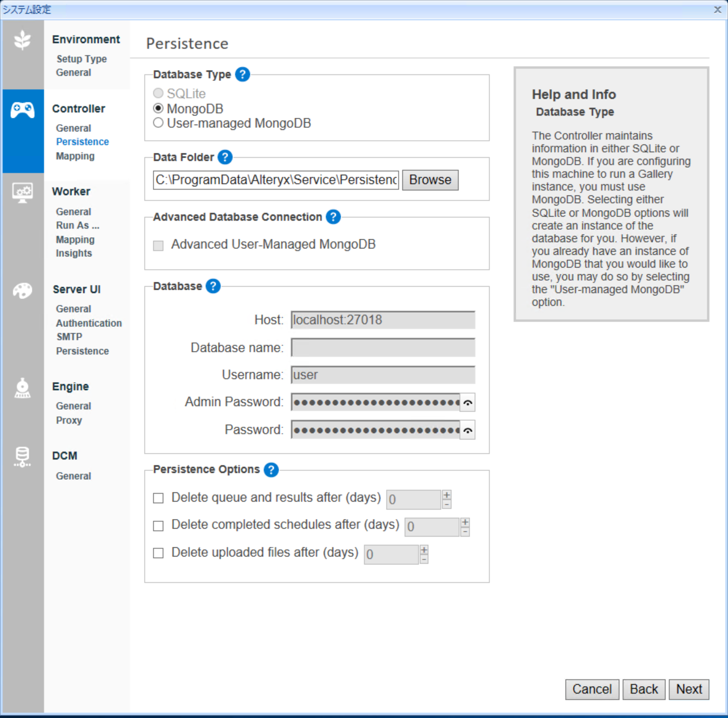Show the Password field contents

pyautogui.click(x=467, y=430)
